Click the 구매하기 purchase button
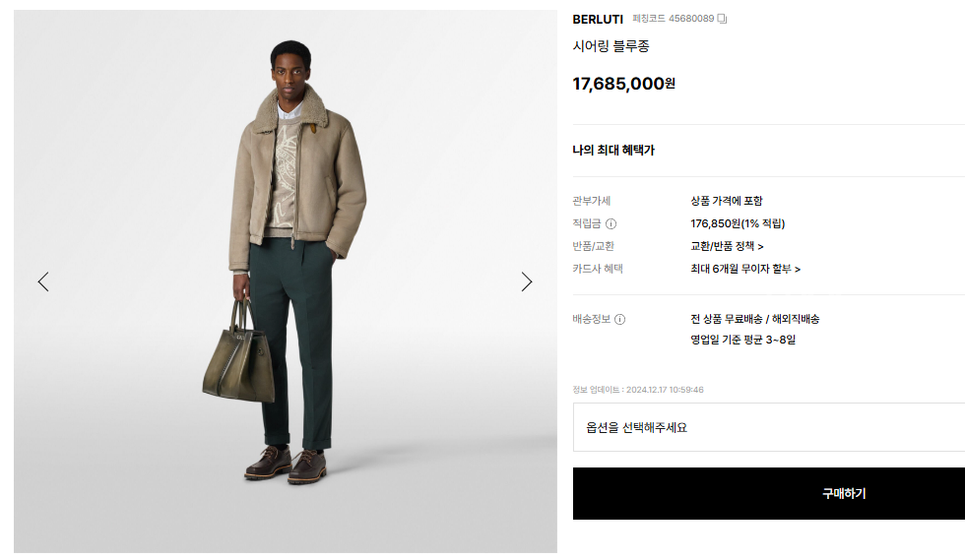 [x=769, y=493]
